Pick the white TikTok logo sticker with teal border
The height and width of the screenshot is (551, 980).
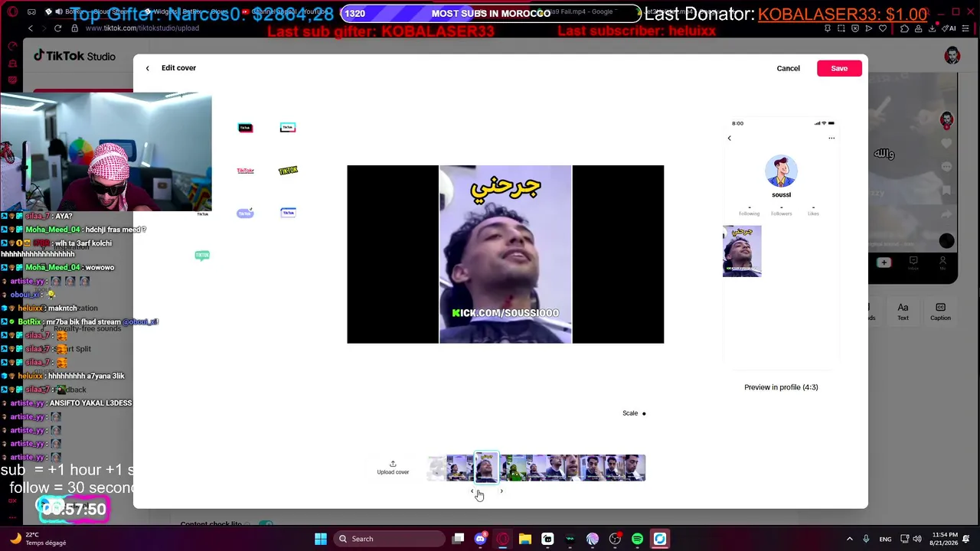288,128
